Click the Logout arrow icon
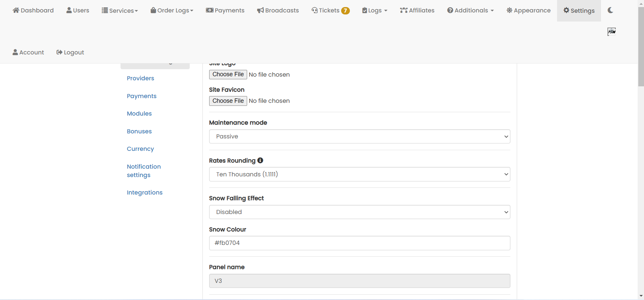This screenshot has height=300, width=644. 59,52
